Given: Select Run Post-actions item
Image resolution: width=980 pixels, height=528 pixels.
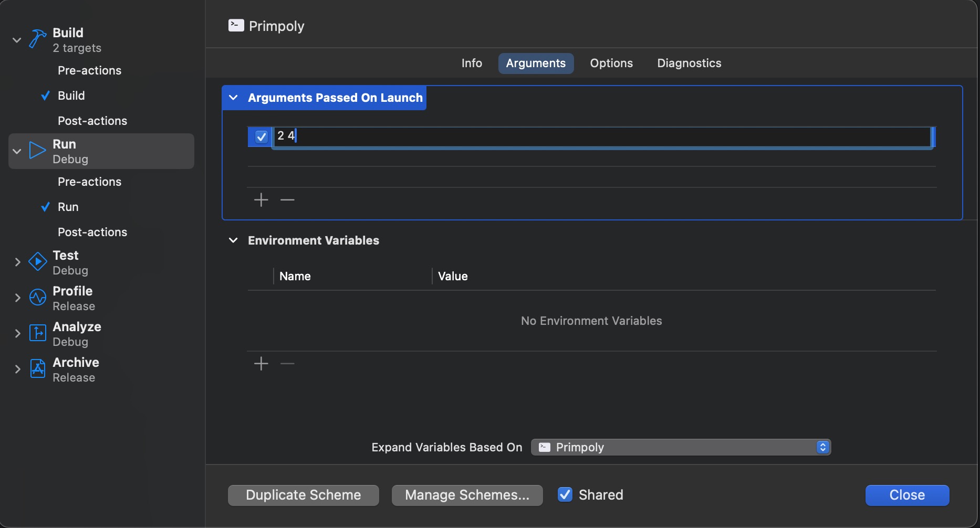Looking at the screenshot, I should point(92,232).
